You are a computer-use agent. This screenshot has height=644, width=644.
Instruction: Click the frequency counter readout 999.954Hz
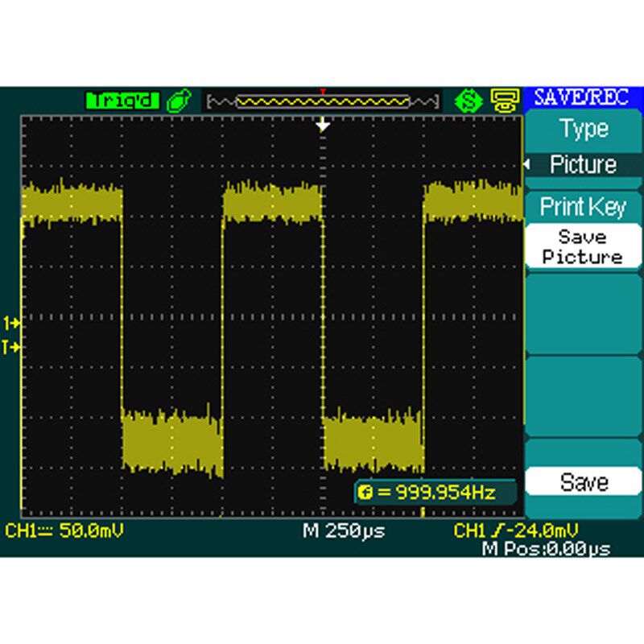(436, 492)
